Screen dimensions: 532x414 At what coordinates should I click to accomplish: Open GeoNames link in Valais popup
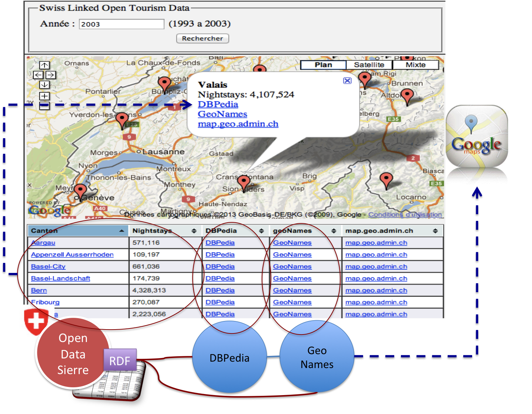tap(223, 114)
